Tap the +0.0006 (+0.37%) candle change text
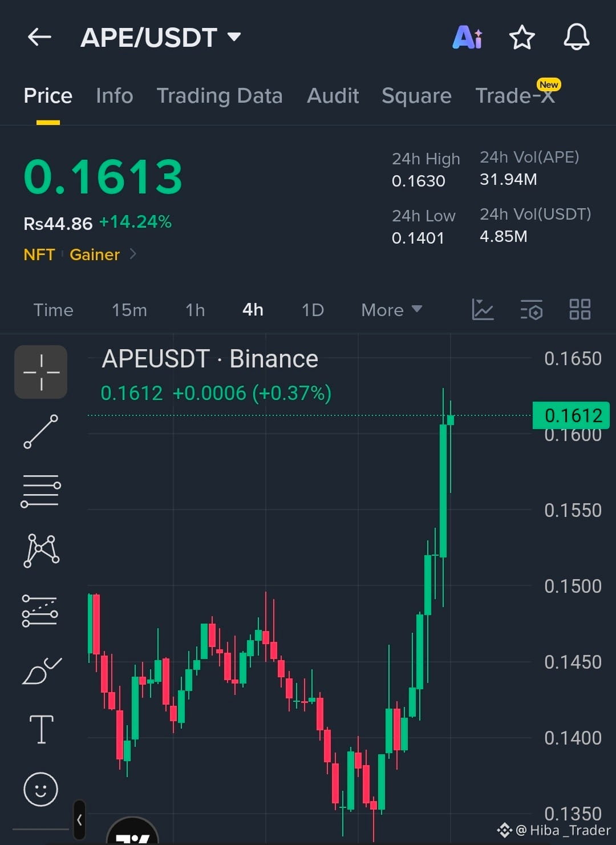Viewport: 616px width, 845px height. [252, 393]
